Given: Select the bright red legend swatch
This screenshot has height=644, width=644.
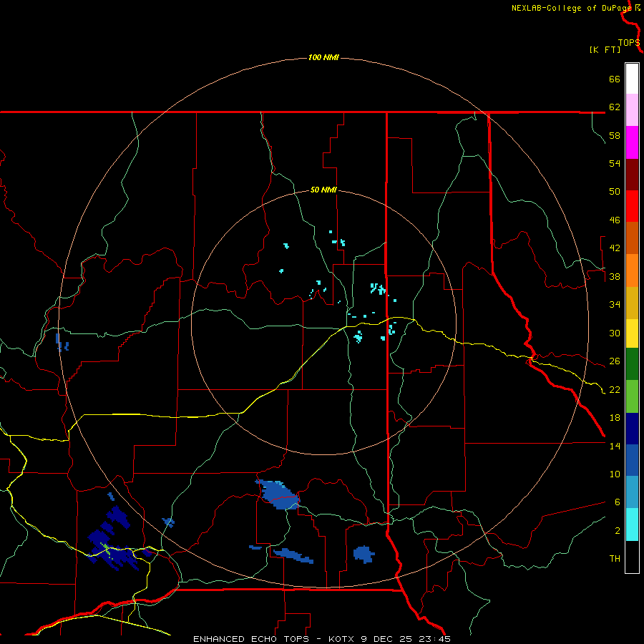Looking at the screenshot, I should [632, 206].
